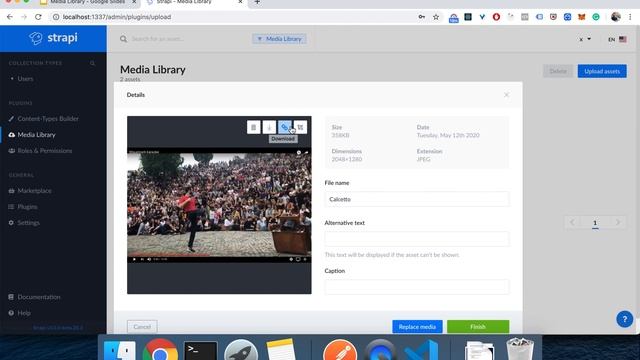Image resolution: width=640 pixels, height=360 pixels.
Task: Open Visual Studio Code from the dock
Action: pyautogui.click(x=421, y=350)
